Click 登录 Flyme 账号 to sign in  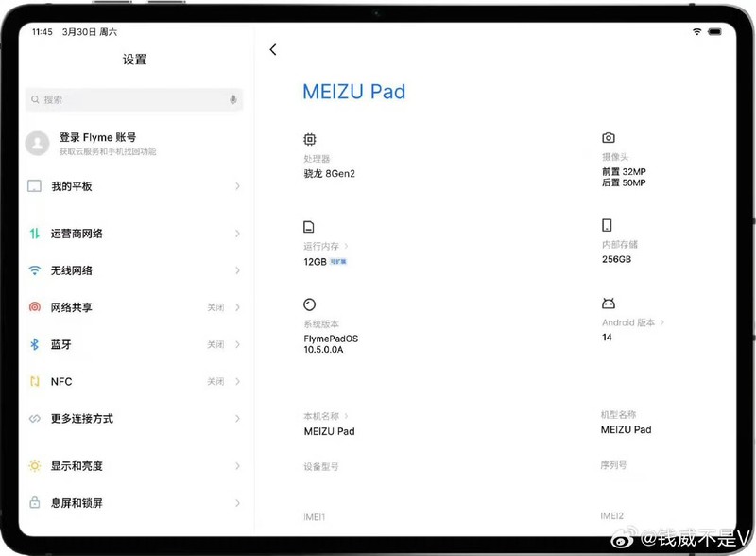[98, 137]
